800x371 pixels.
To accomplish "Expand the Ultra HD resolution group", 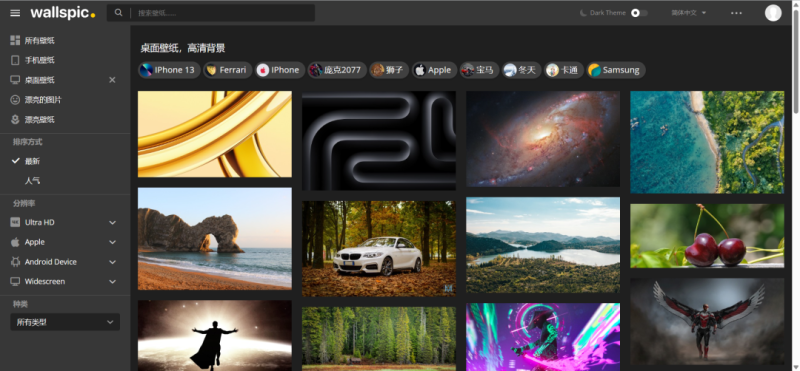I will tap(65, 222).
